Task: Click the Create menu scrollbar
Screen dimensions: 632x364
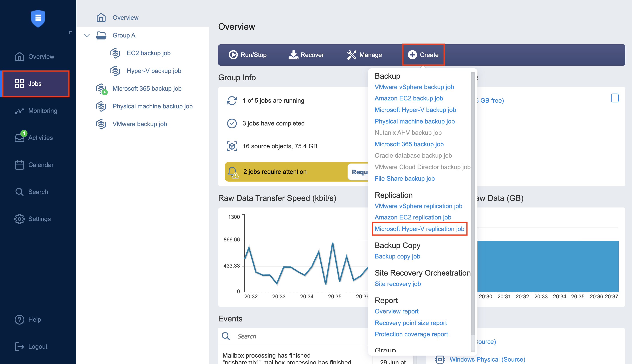Action: (473, 203)
